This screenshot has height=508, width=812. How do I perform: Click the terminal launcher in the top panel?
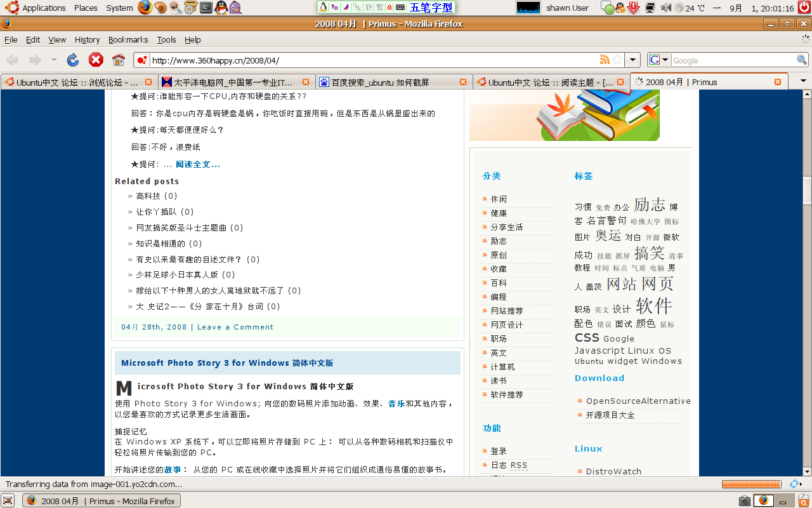[206, 8]
